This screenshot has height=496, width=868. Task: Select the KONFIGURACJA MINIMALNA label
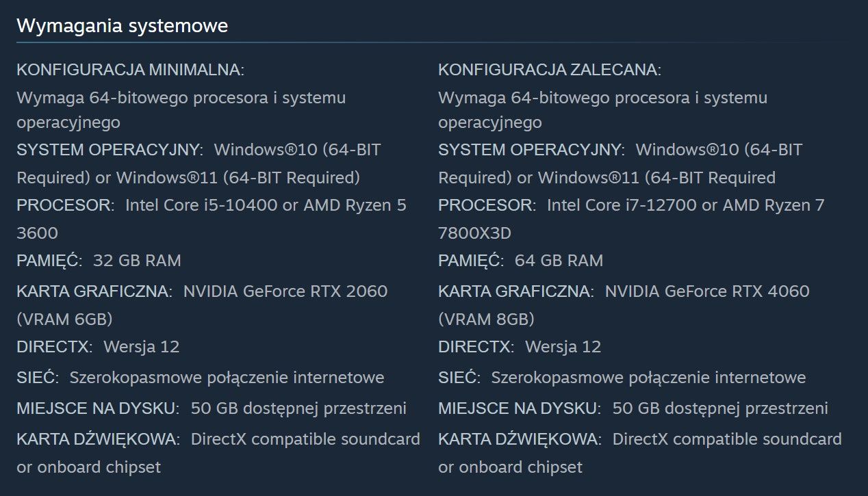(x=130, y=70)
